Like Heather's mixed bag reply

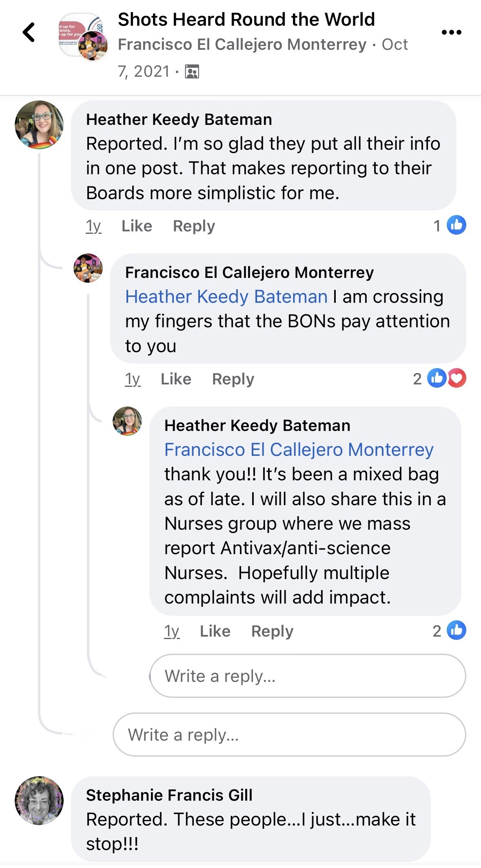click(x=215, y=631)
